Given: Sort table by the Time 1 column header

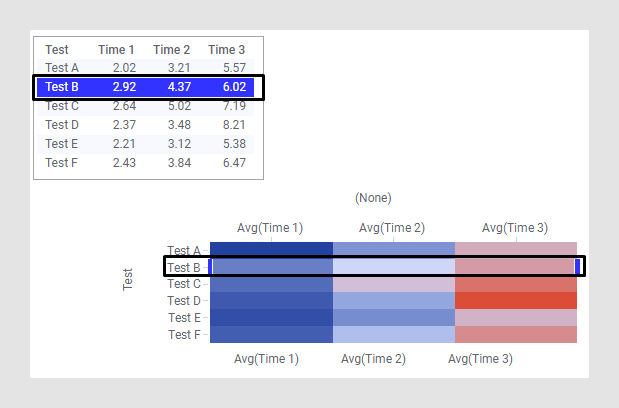Looking at the screenshot, I should coord(116,49).
